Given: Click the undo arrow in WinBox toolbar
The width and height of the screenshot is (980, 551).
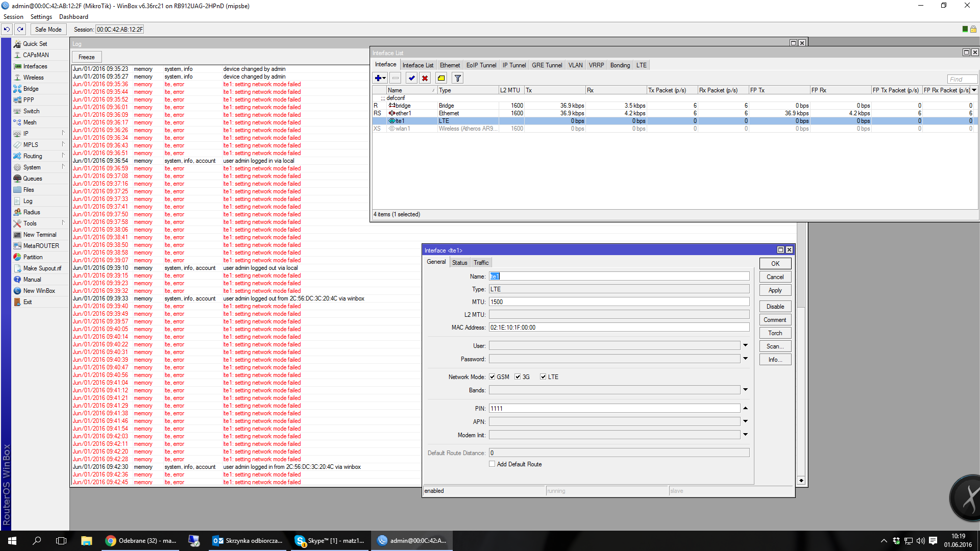Looking at the screenshot, I should pos(7,29).
